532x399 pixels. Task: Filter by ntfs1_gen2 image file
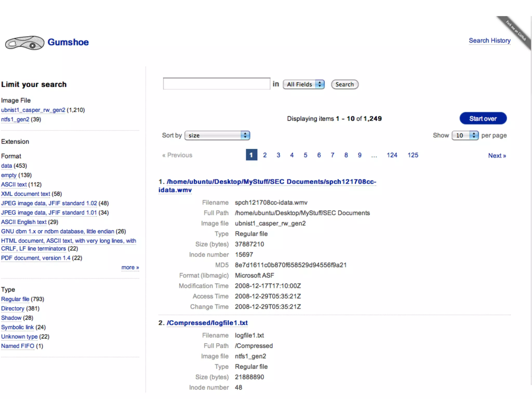click(x=15, y=119)
